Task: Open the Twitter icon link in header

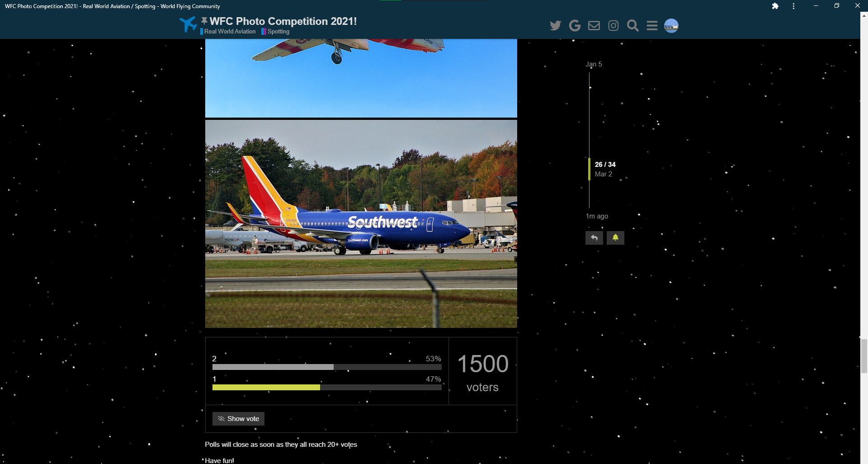Action: click(x=555, y=26)
